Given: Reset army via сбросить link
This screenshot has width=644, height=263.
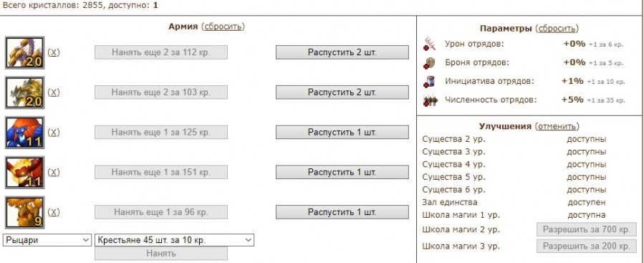Looking at the screenshot, I should coord(223,27).
